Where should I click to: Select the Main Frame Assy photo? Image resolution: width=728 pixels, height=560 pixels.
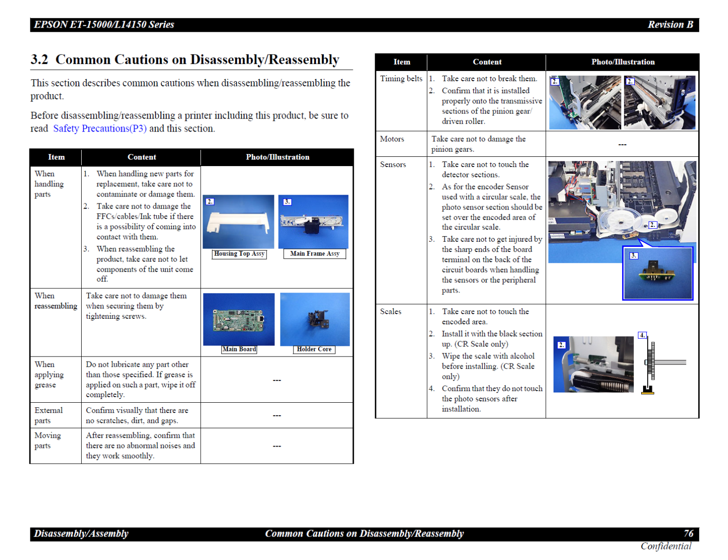tap(313, 222)
